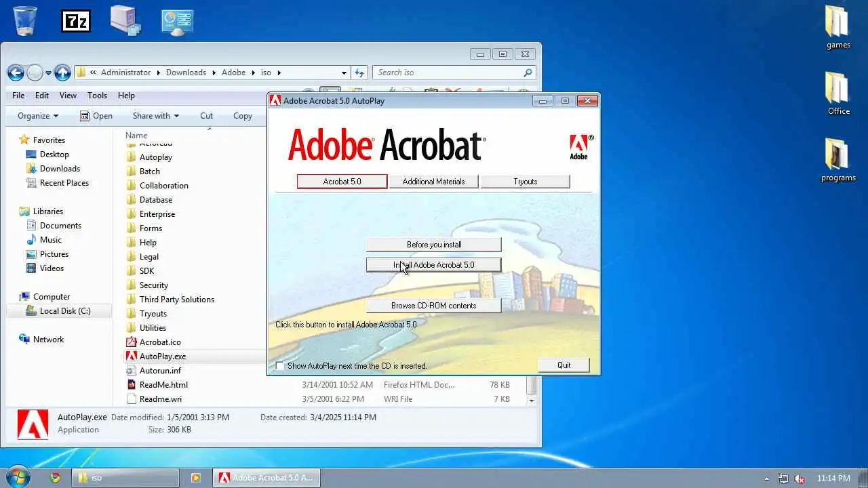Click Install Adobe Acrobat 5.0 button
This screenshot has height=488, width=868.
tap(433, 265)
